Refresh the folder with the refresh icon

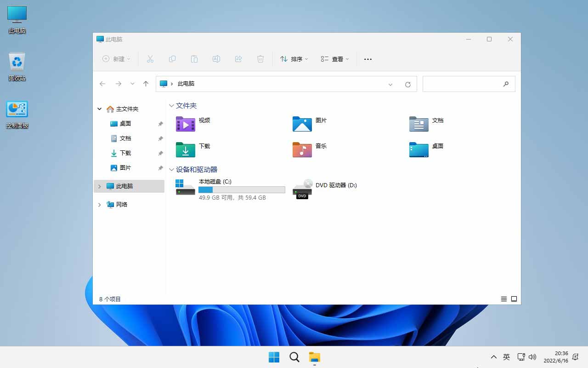tap(408, 84)
